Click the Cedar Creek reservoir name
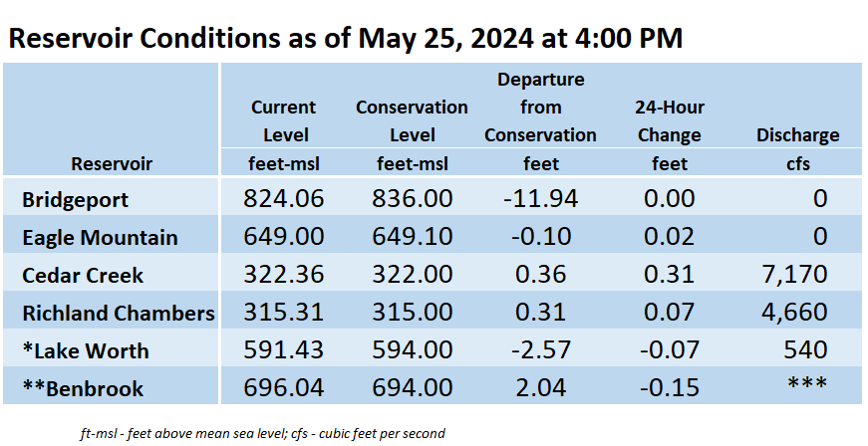This screenshot has height=446, width=868. pyautogui.click(x=83, y=275)
